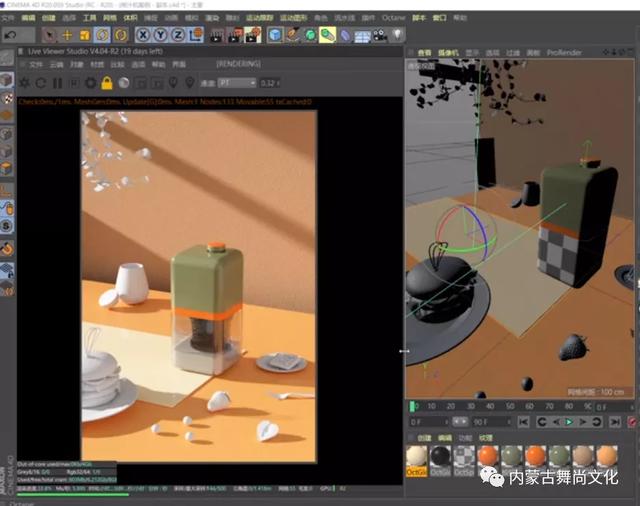
Task: Click Live Viewer send scene Octane icon
Action: click(24, 83)
